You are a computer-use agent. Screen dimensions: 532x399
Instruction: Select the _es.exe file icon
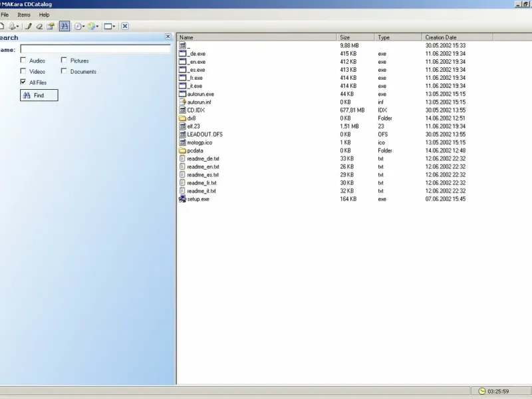click(x=182, y=70)
